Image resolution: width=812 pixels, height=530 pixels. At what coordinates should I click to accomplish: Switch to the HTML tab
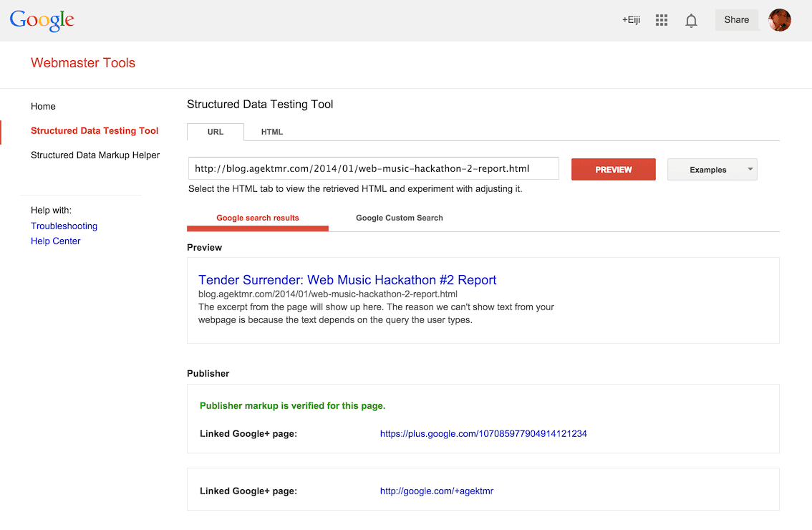click(x=272, y=132)
